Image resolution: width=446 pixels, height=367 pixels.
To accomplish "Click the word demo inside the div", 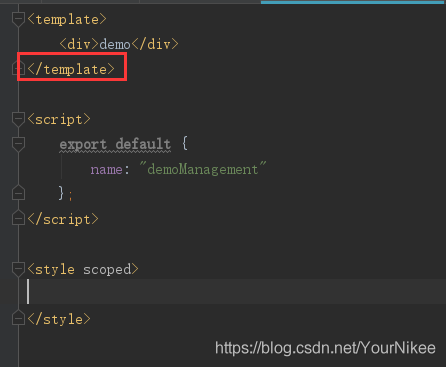I will 115,44.
